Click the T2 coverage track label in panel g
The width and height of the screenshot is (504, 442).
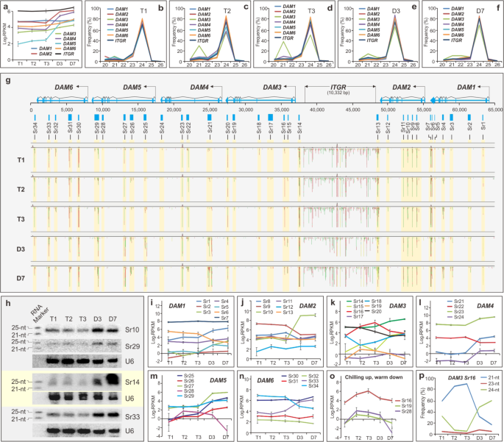pyautogui.click(x=21, y=190)
